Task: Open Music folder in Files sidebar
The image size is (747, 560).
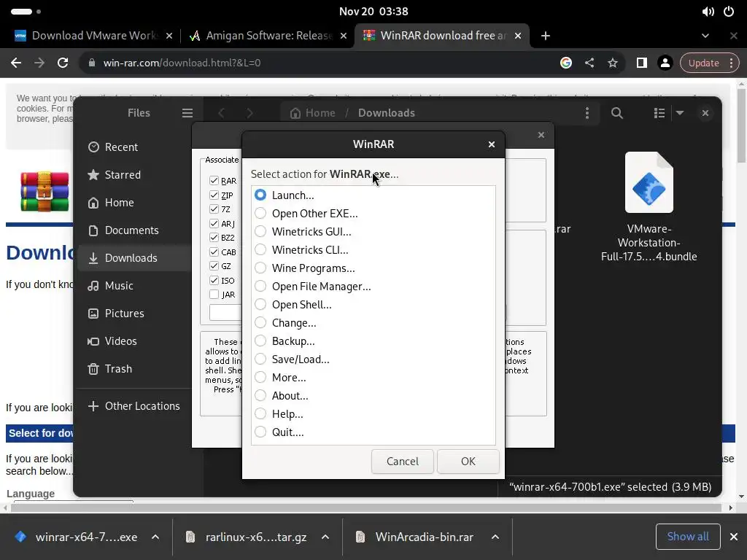Action: pos(134,286)
